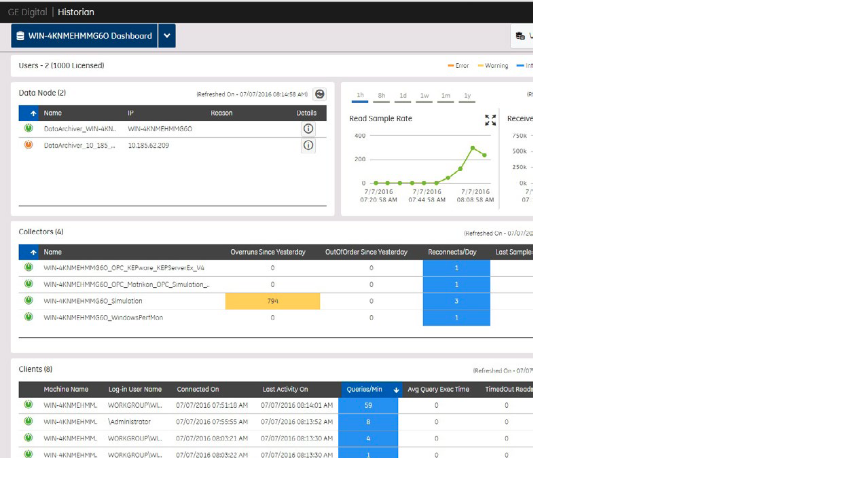The height and width of the screenshot is (486, 868).
Task: Click Reconnects/Day column header
Action: tap(452, 253)
